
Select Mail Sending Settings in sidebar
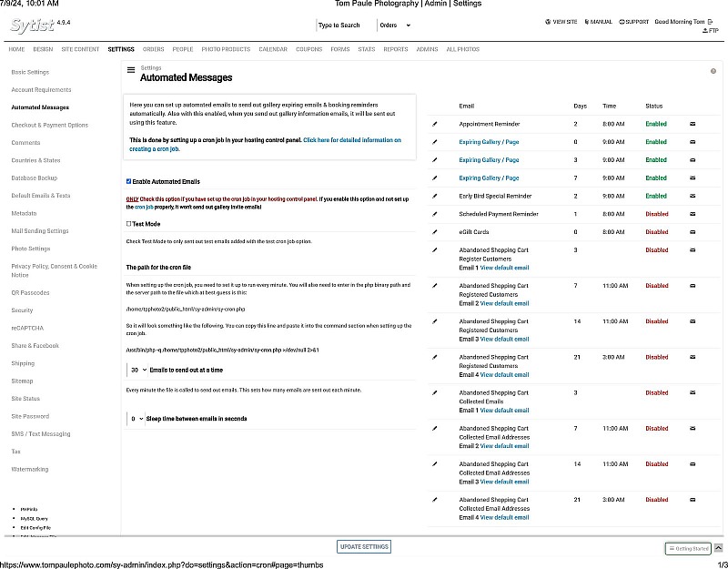pos(40,231)
